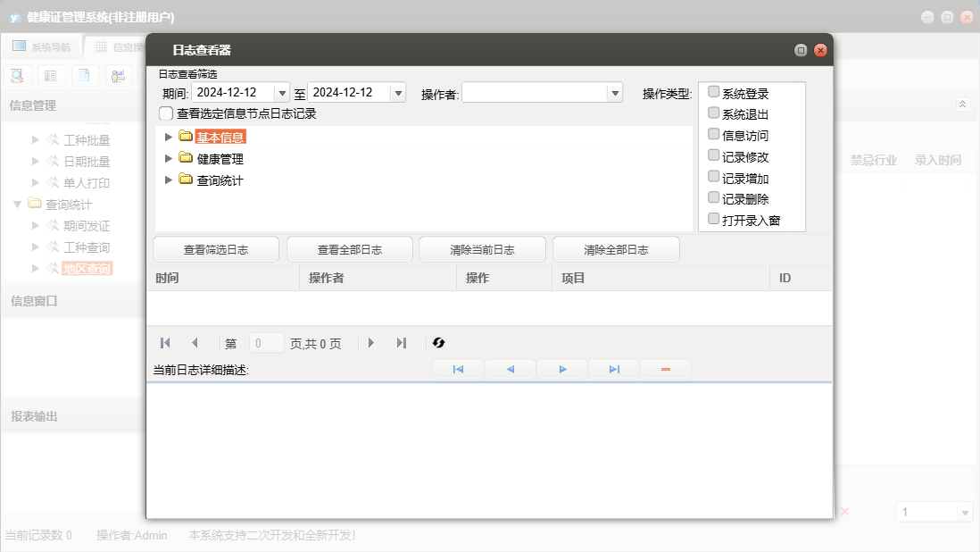Toggle 查看选定信息节点日志记录 checkbox
The width and height of the screenshot is (980, 552).
166,113
